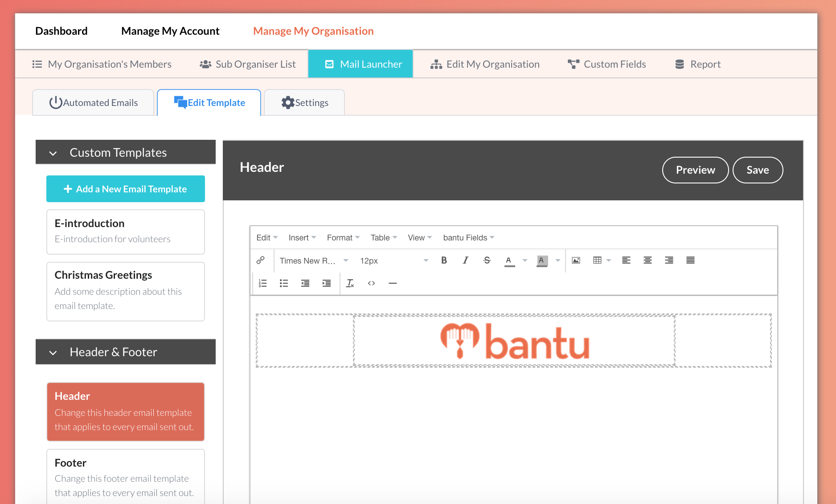Align text center
The width and height of the screenshot is (836, 504).
(x=647, y=260)
